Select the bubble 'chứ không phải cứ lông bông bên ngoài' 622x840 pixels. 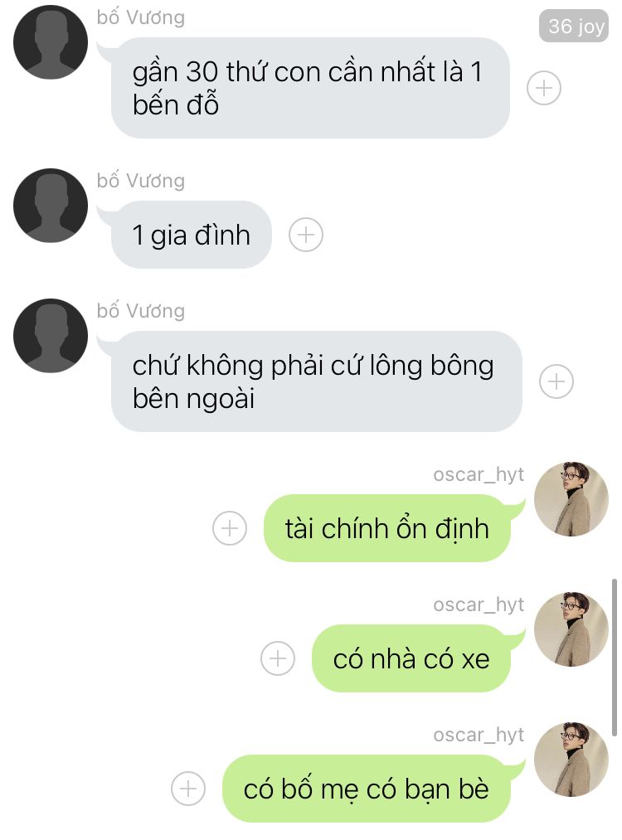pyautogui.click(x=316, y=381)
